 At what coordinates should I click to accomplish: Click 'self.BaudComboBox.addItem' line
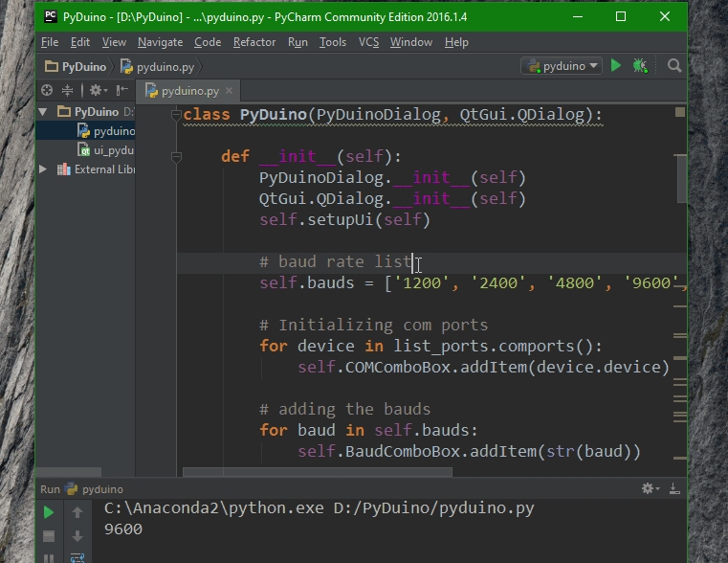[x=469, y=452]
